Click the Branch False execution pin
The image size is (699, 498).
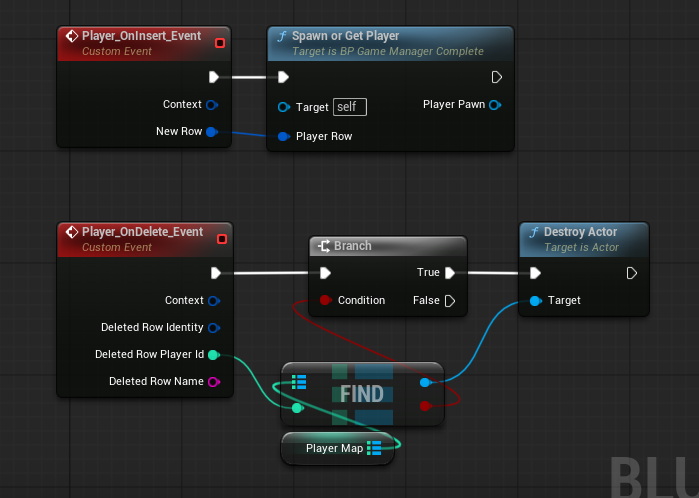click(x=450, y=300)
